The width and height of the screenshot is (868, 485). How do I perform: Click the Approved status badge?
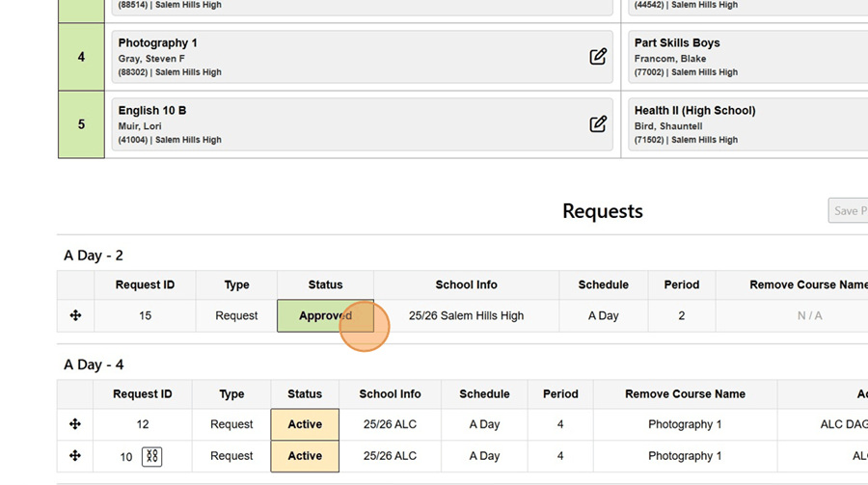(325, 315)
